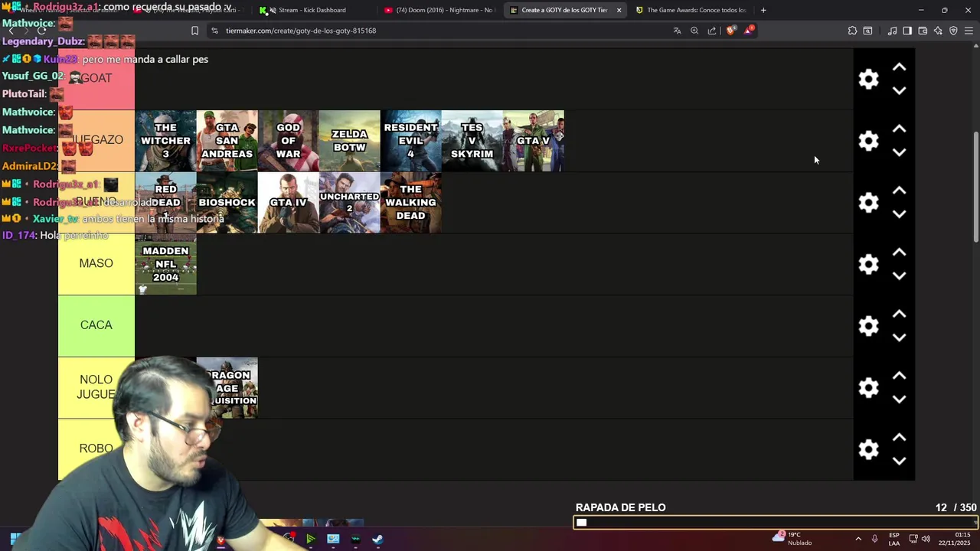980x551 pixels.
Task: Click the MASO tier label
Action: 96,264
